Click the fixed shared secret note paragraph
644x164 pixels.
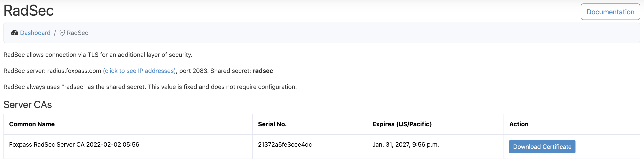[x=150, y=87]
